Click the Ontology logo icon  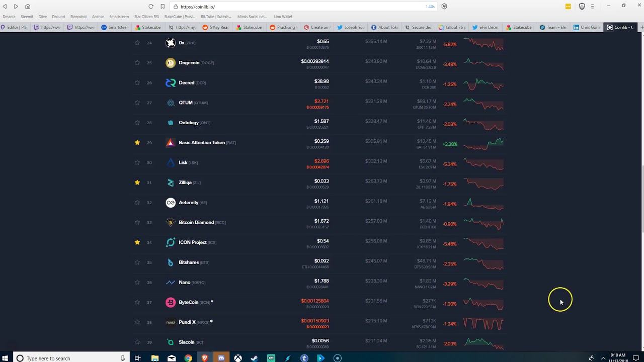pyautogui.click(x=171, y=123)
